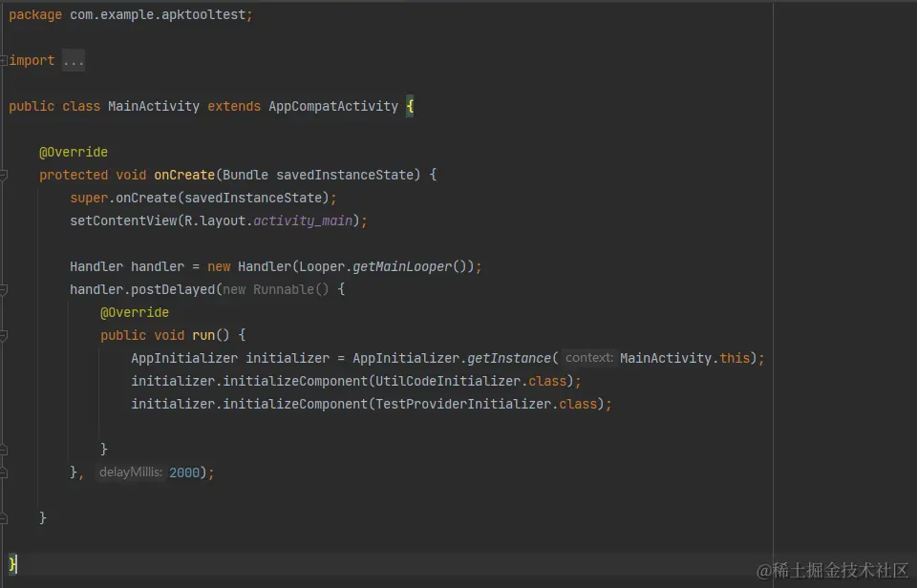Click the UtilCodeInitializer class reference
The image size is (917, 588).
pos(448,381)
